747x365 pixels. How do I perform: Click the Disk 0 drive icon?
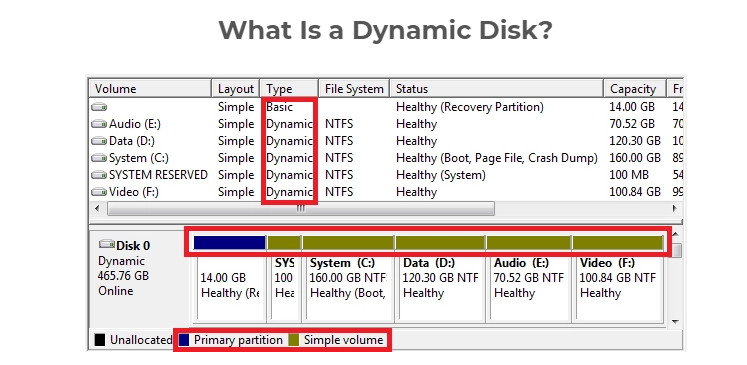[x=107, y=244]
